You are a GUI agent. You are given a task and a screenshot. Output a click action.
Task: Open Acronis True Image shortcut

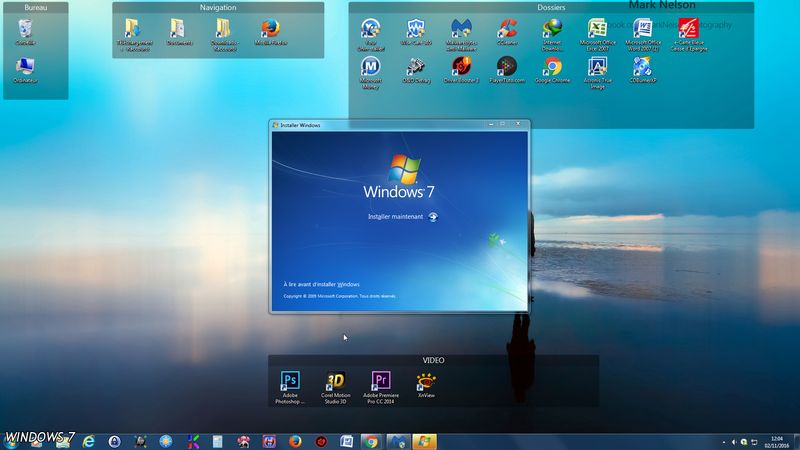click(x=597, y=67)
